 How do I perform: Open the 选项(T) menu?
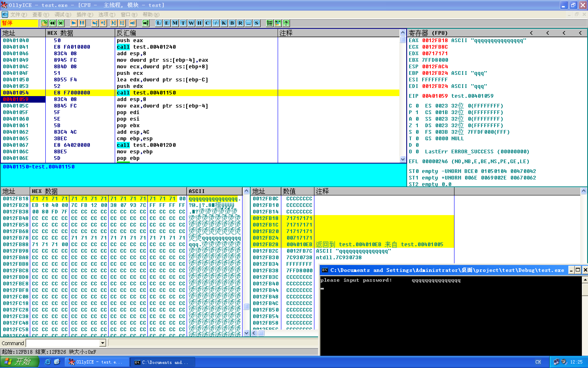tap(107, 15)
